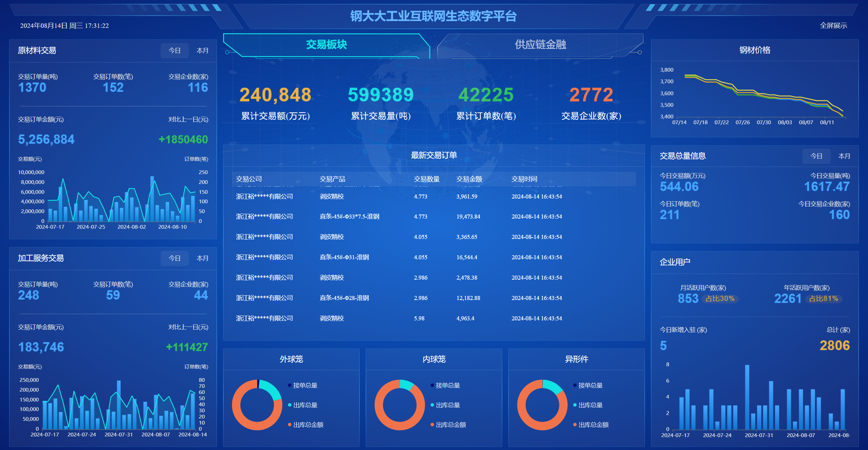Click amount 4,963.4 in order table

pyautogui.click(x=465, y=318)
